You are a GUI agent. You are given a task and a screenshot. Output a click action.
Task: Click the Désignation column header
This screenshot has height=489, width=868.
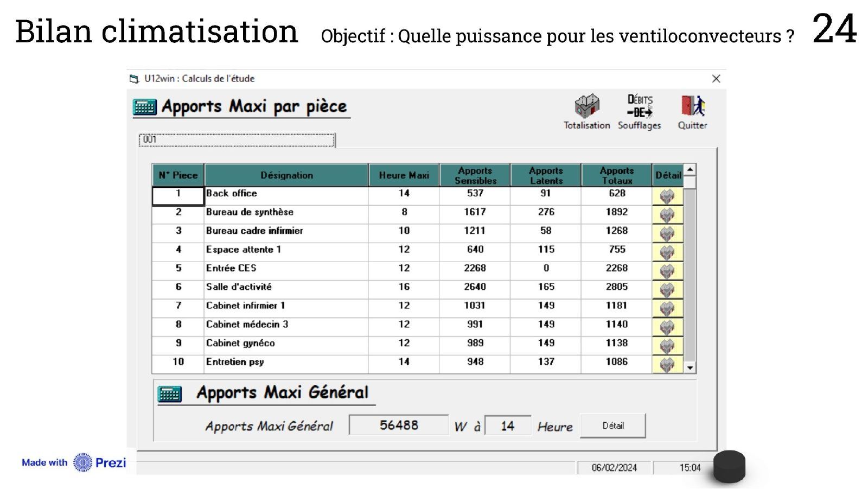pos(286,175)
